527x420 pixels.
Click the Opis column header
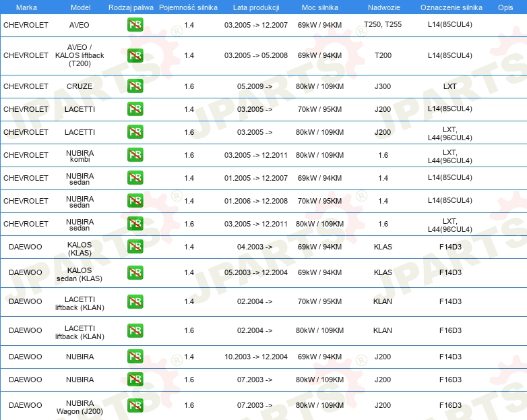(505, 7)
